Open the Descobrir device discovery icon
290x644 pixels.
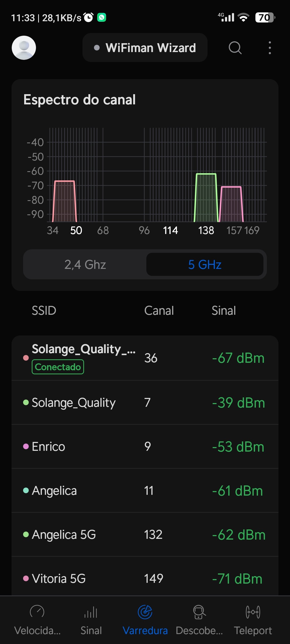(x=199, y=612)
